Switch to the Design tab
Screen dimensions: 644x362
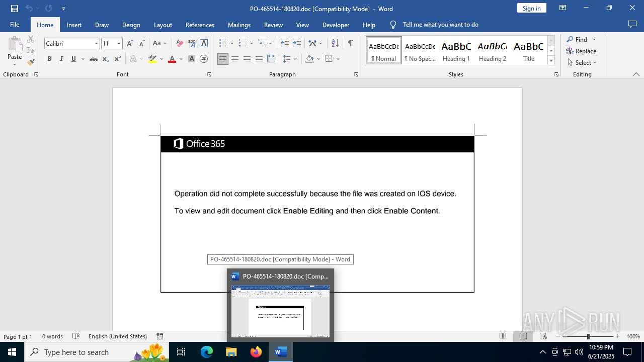tap(131, 25)
